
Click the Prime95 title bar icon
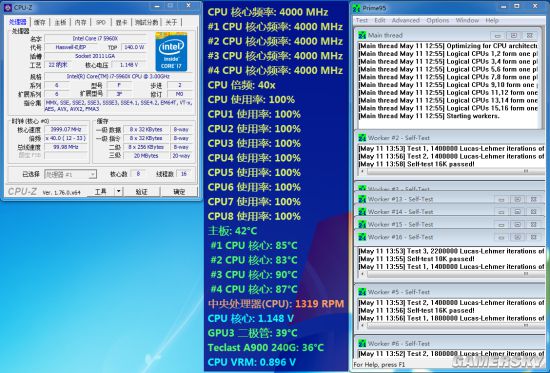tap(356, 8)
